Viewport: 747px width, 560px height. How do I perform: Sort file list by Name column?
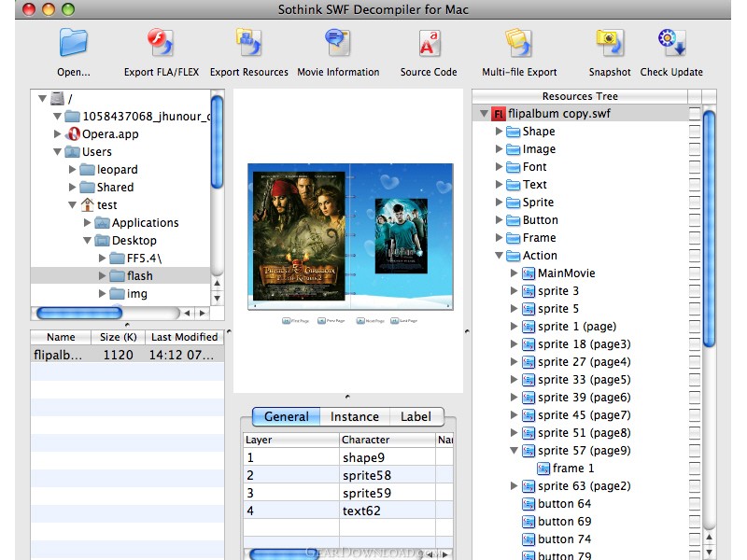point(61,337)
